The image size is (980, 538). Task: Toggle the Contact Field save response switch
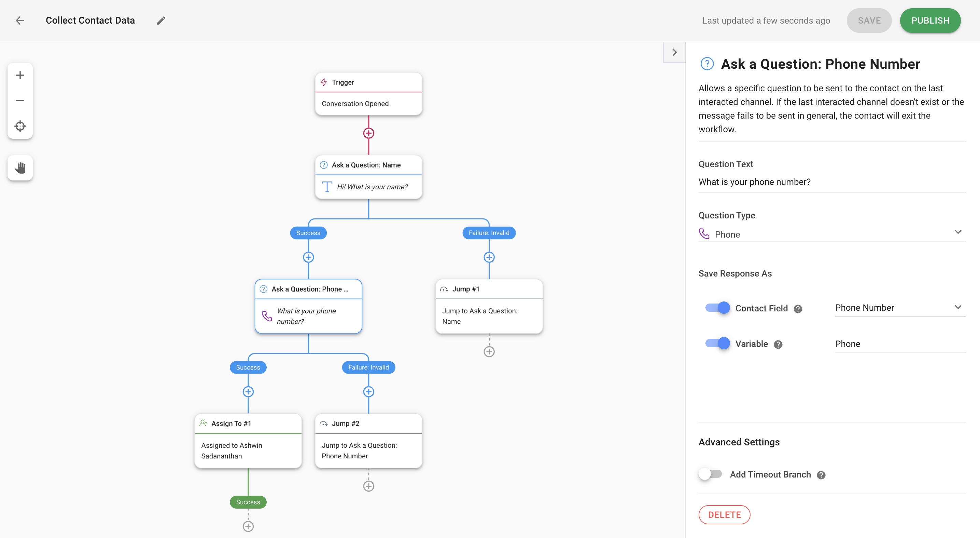click(717, 307)
